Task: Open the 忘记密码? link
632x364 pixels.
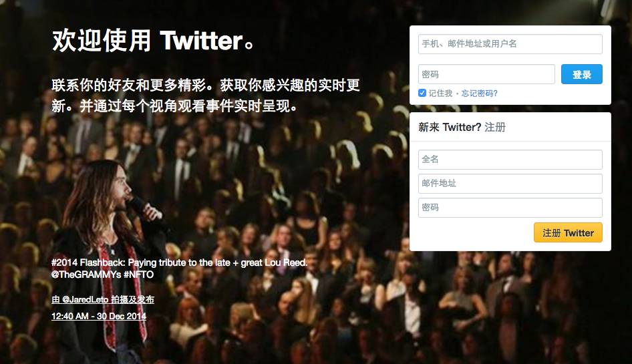Action: [x=479, y=93]
